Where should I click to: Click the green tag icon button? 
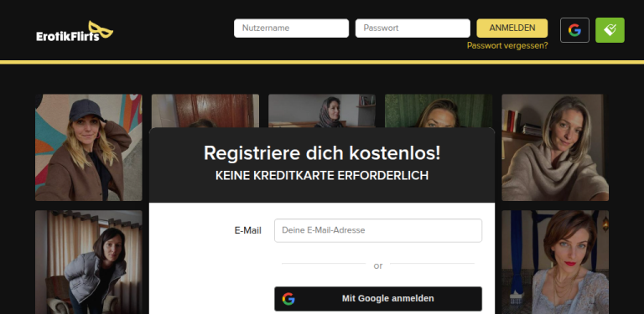pos(610,30)
